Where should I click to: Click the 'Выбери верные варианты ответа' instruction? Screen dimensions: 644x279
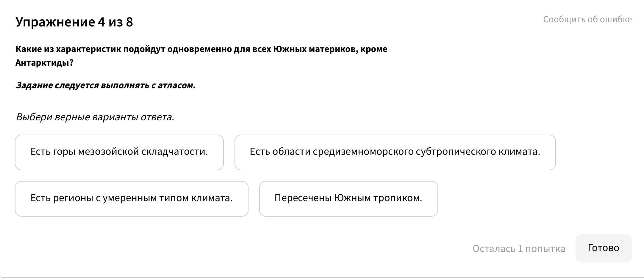(x=95, y=117)
